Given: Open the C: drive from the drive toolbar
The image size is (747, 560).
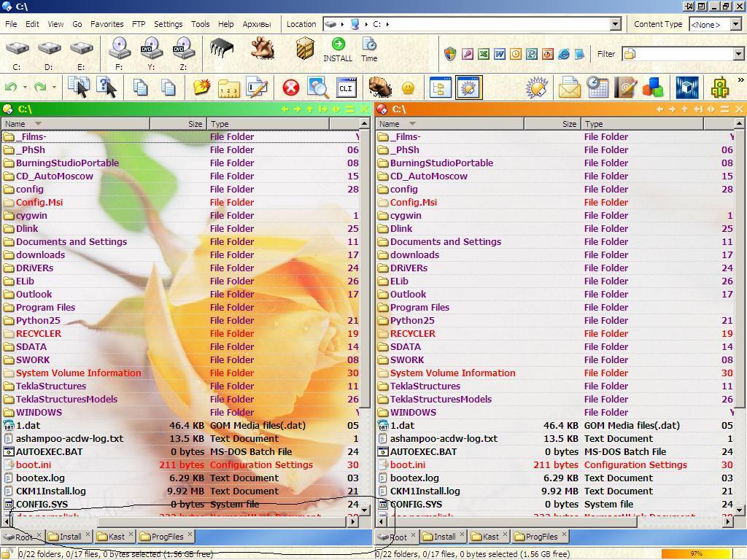Looking at the screenshot, I should 17,50.
